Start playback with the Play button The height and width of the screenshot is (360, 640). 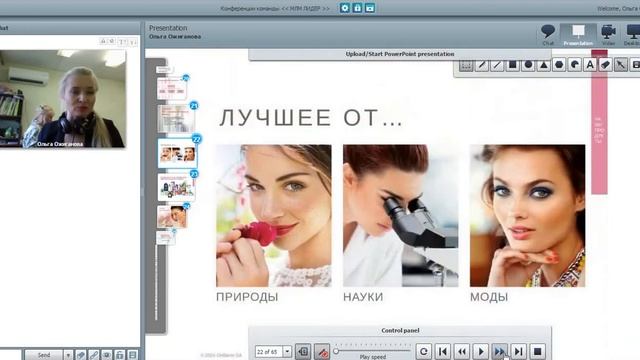(x=480, y=351)
